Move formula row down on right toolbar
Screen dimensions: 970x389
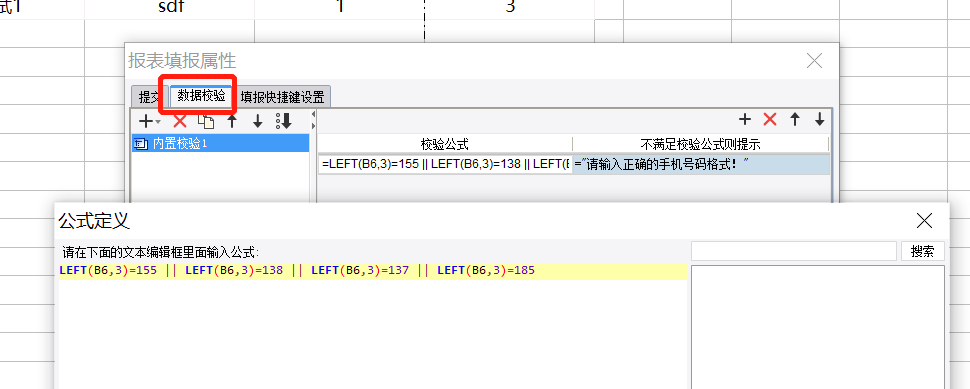820,119
